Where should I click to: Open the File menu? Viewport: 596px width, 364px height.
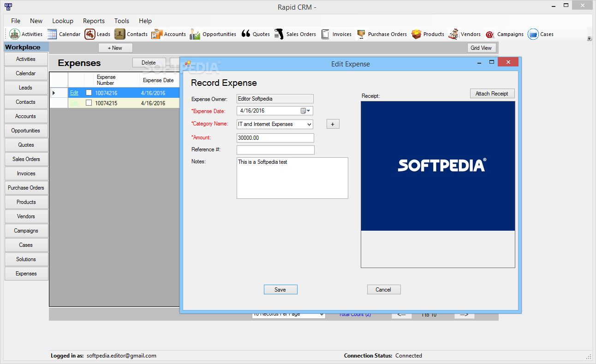[x=16, y=21]
